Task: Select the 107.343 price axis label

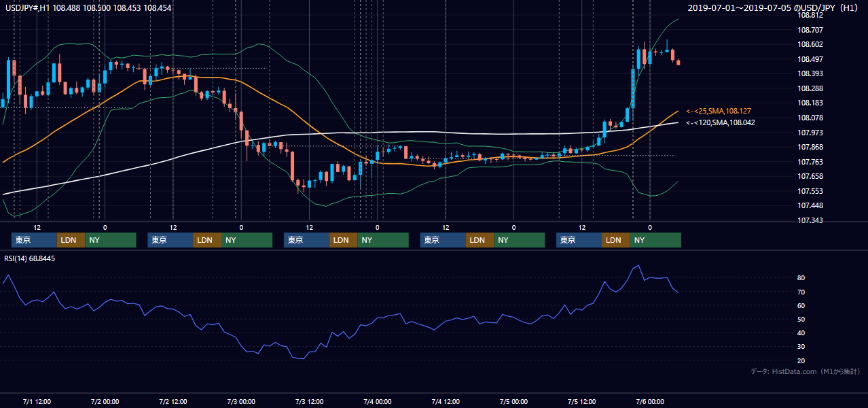Action: (x=810, y=220)
